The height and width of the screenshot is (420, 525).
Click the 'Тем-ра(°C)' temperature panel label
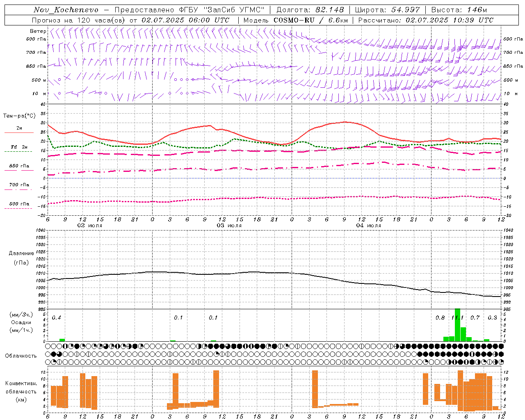[19, 116]
